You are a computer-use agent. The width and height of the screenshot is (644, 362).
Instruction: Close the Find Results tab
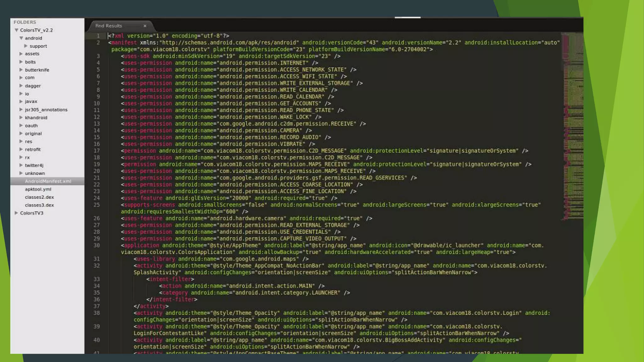(145, 26)
